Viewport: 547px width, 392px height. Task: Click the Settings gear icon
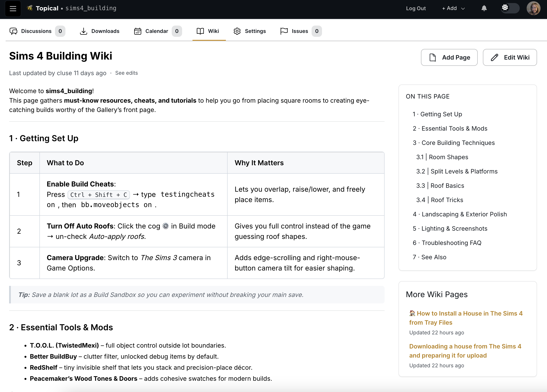(x=237, y=31)
